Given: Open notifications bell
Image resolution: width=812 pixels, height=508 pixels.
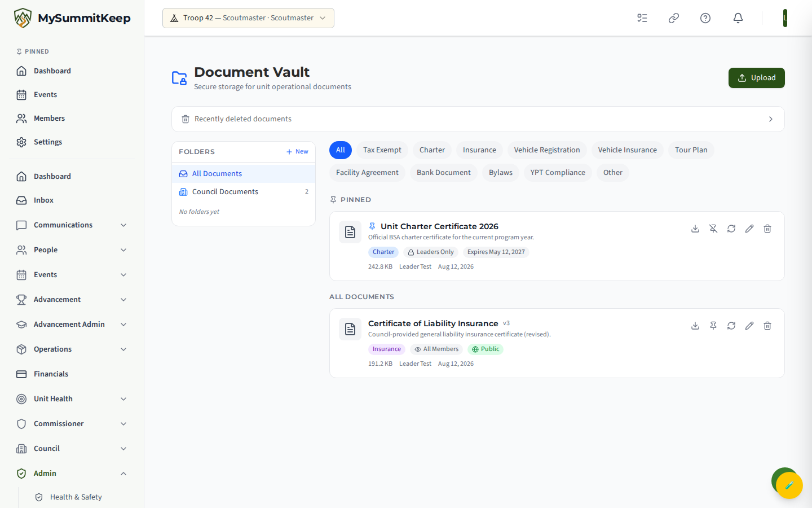Looking at the screenshot, I should (x=738, y=18).
